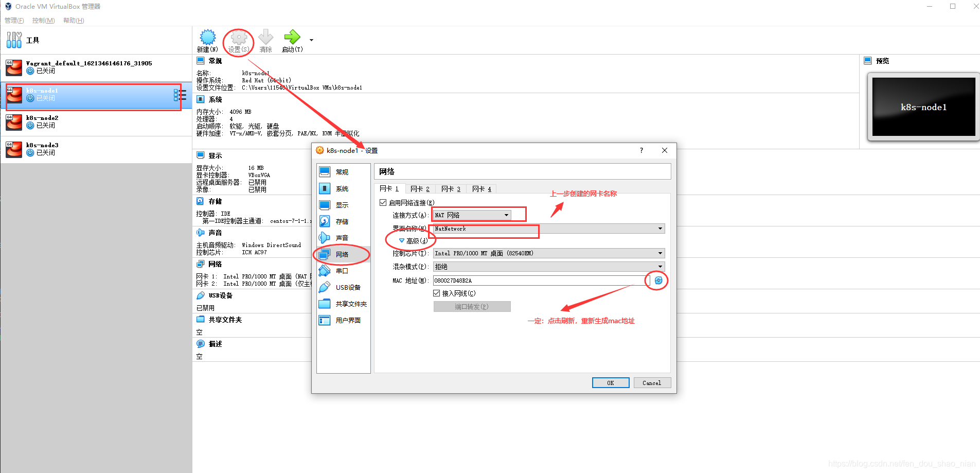The image size is (980, 473).
Task: Cancel the settings dialog
Action: point(652,383)
